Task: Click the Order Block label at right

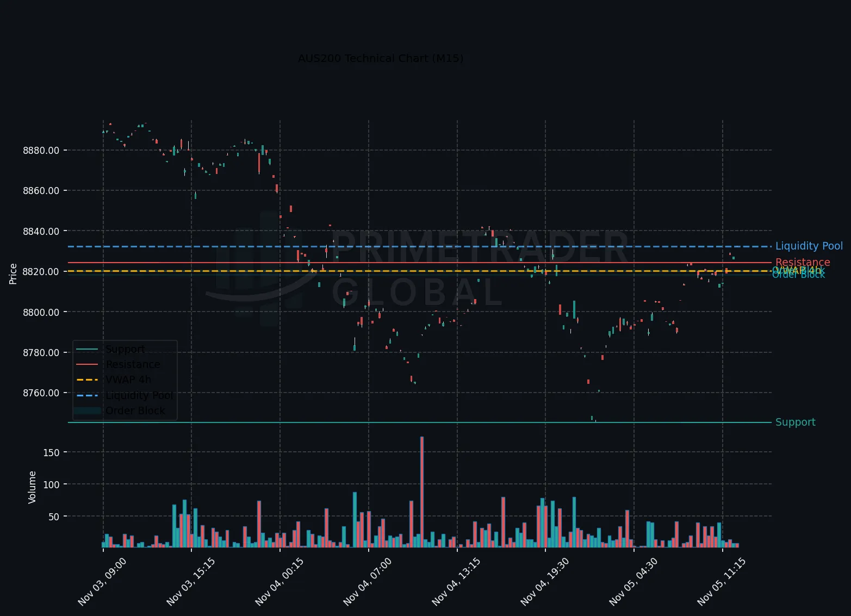Action: click(x=798, y=275)
